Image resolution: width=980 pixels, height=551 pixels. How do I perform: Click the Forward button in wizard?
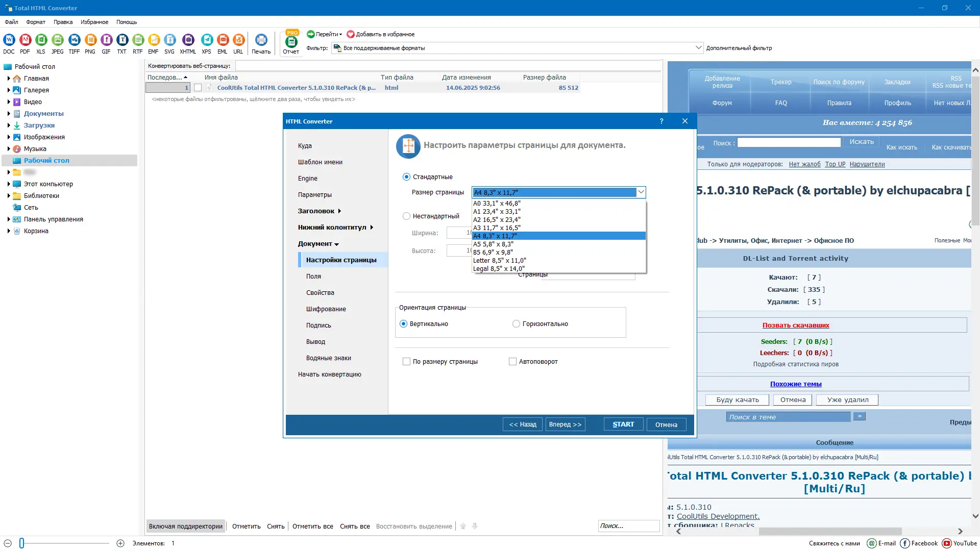click(565, 424)
